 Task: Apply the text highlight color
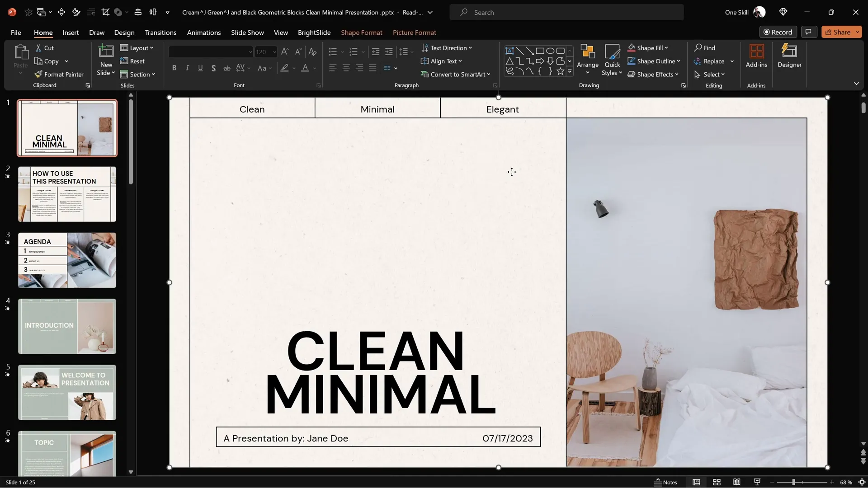(284, 68)
